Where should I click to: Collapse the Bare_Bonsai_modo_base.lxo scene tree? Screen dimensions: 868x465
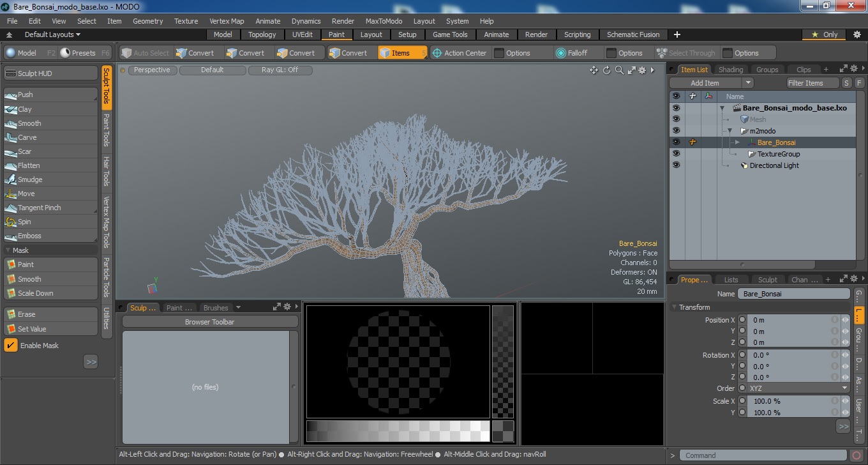coord(722,108)
